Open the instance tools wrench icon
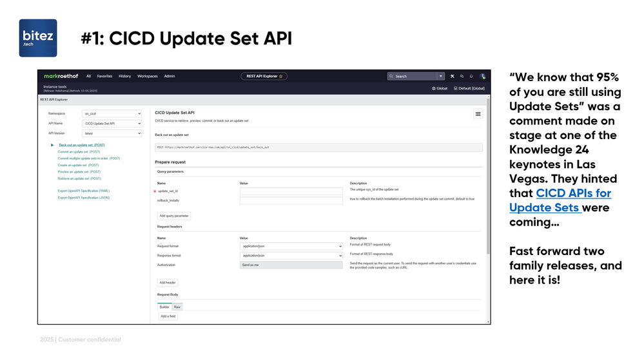Image resolution: width=644 pixels, height=362 pixels. point(452,77)
